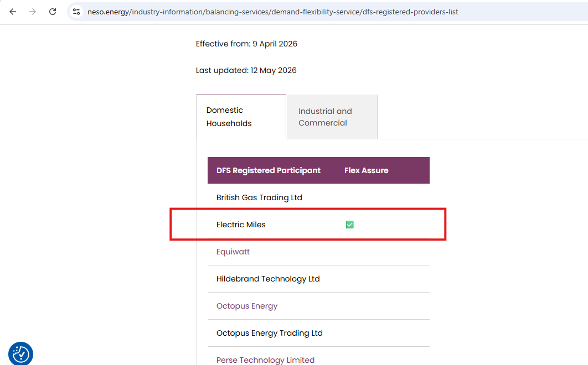Select the Electric Miles row text
The image size is (588, 365).
point(241,225)
